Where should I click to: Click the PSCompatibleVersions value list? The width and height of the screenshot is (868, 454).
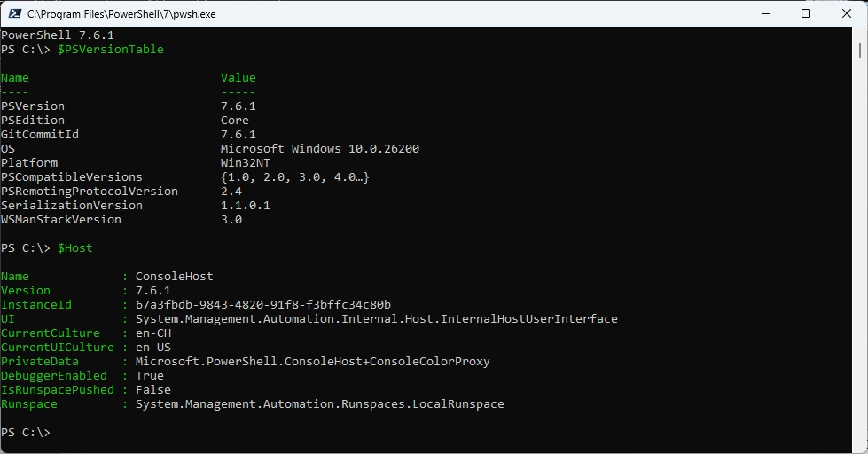click(294, 177)
